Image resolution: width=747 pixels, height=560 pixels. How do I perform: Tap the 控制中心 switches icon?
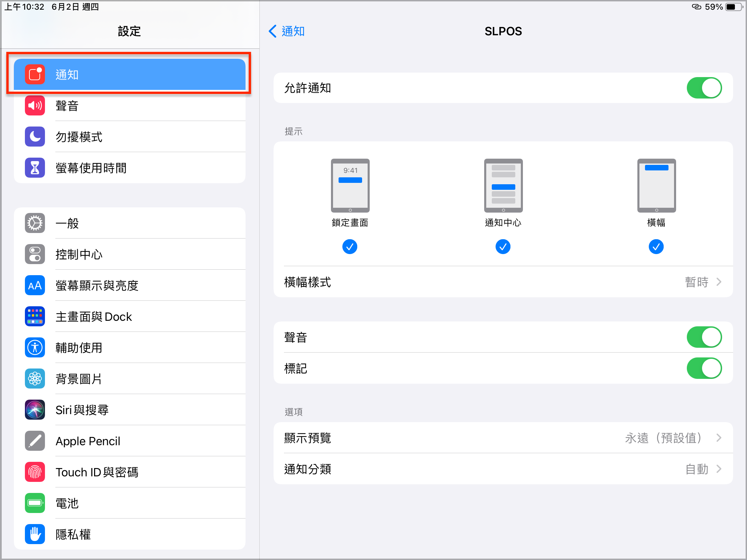(x=35, y=254)
